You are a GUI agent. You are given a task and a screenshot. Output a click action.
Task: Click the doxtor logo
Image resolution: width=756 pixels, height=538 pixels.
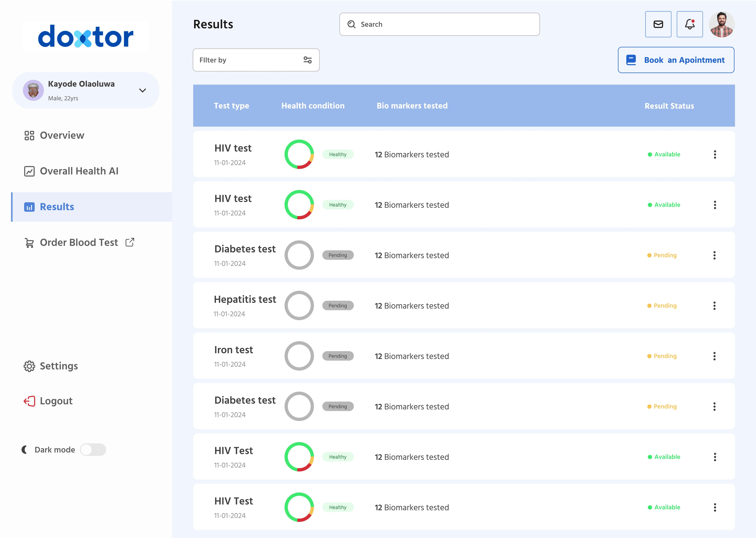coord(86,36)
